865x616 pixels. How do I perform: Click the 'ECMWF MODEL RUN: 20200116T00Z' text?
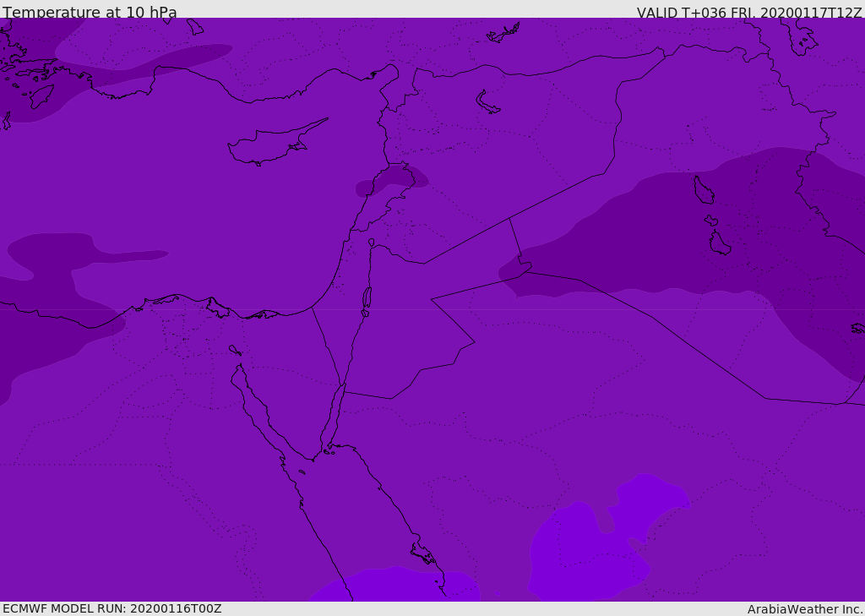(x=112, y=608)
